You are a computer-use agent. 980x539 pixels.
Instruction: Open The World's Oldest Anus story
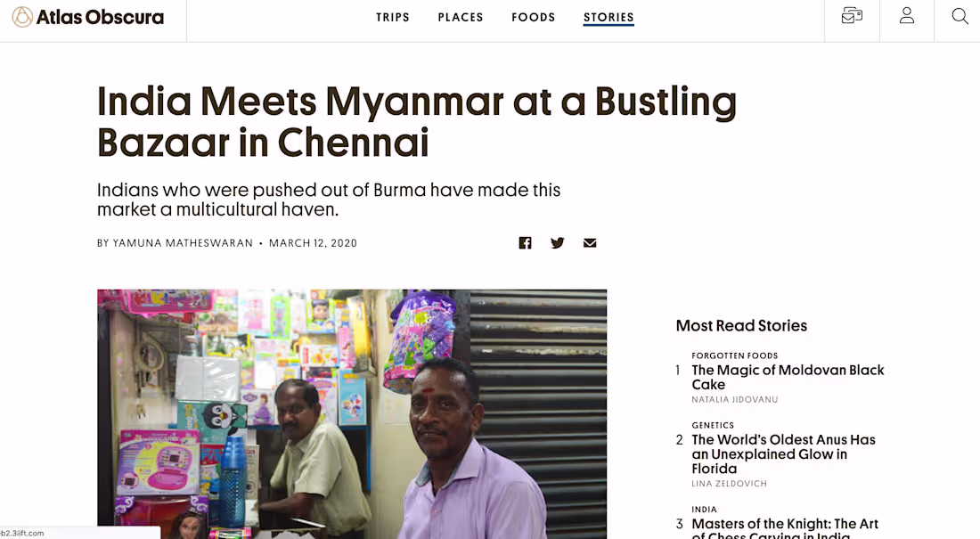point(783,453)
